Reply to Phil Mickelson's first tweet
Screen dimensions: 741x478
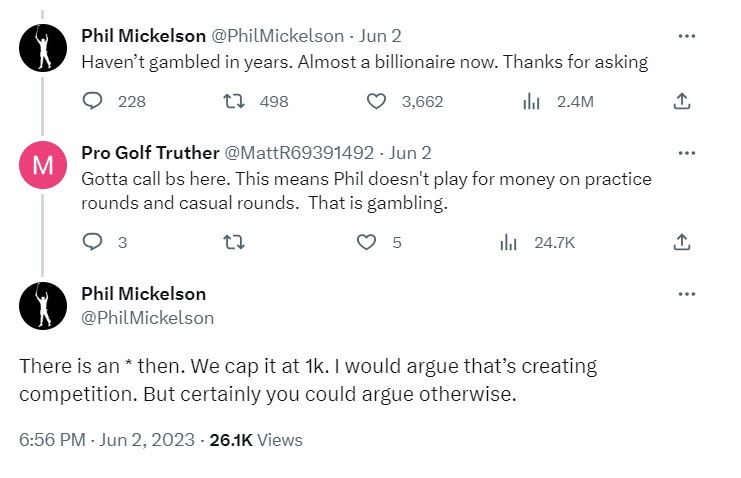point(93,101)
